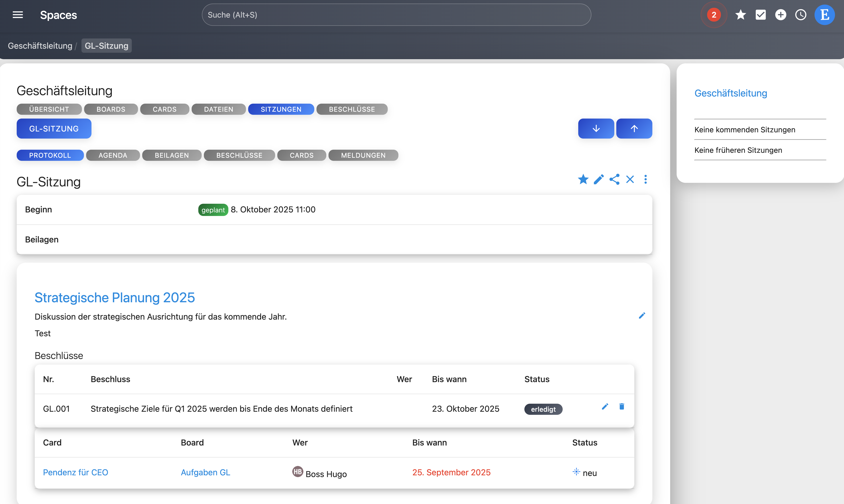
Task: Open the three-dot more options menu
Action: coord(645,179)
